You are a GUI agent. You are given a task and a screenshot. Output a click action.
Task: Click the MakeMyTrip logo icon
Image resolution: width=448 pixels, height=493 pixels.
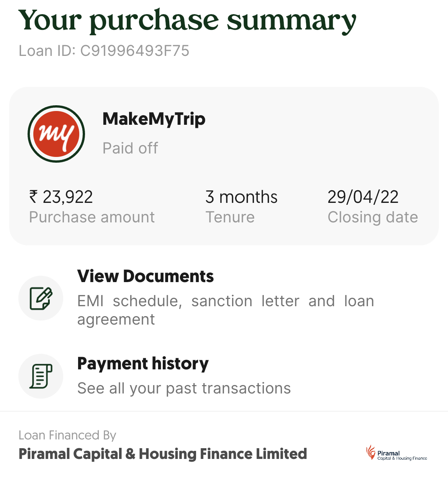56,134
